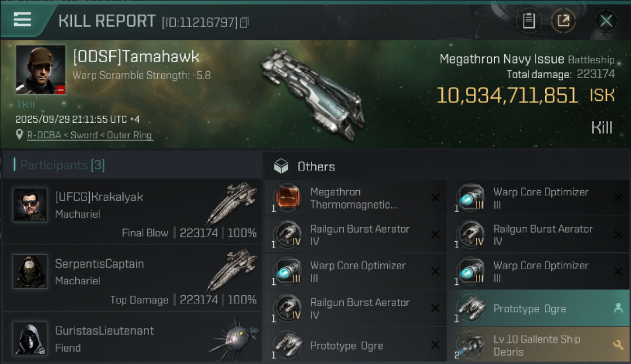Click SerpentisCaptain's portrait

click(30, 272)
